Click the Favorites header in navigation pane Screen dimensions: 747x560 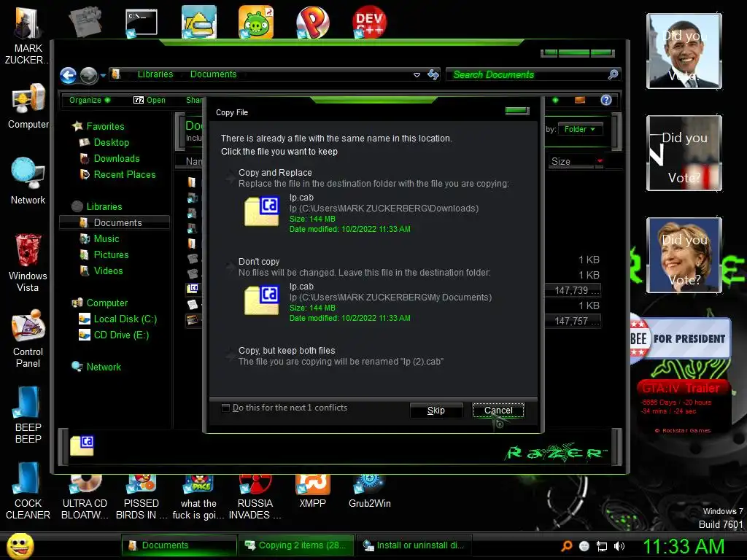pyautogui.click(x=105, y=126)
